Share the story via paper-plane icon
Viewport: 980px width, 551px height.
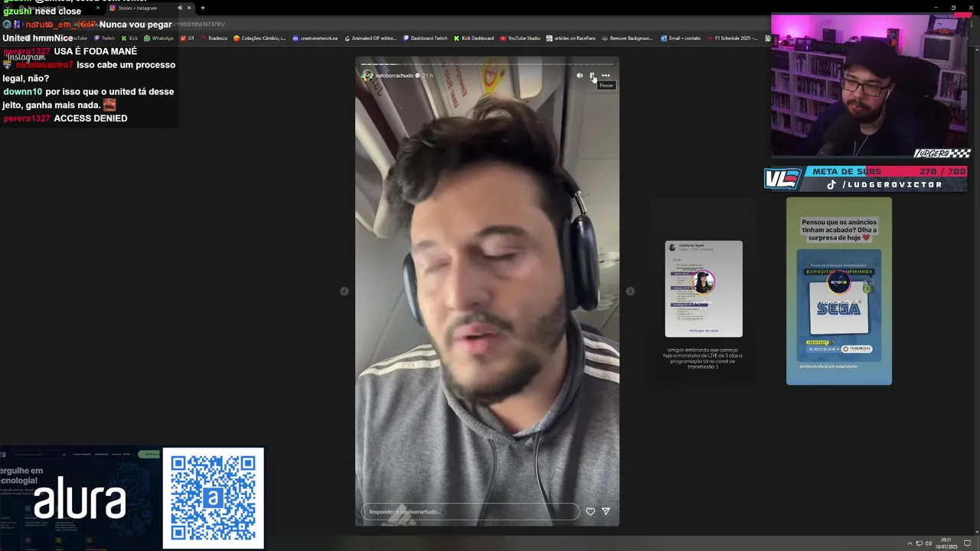click(606, 511)
